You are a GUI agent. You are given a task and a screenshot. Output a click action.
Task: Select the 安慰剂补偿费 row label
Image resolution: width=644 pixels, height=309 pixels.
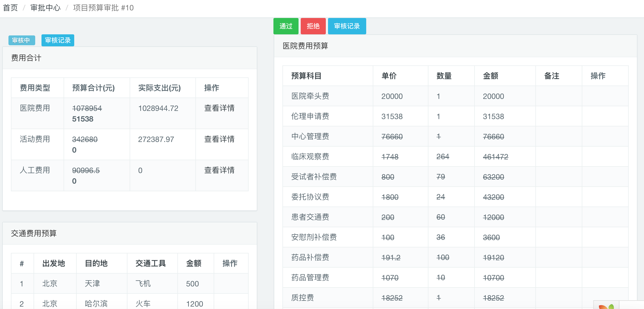(314, 237)
